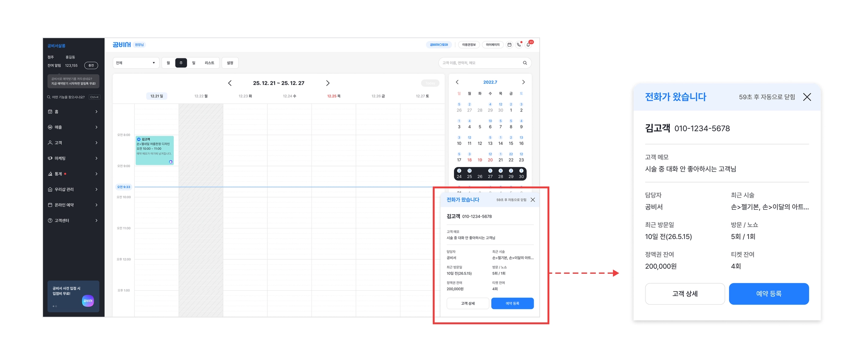
Task: Click the 고객 person sidebar icon
Action: 50,143
